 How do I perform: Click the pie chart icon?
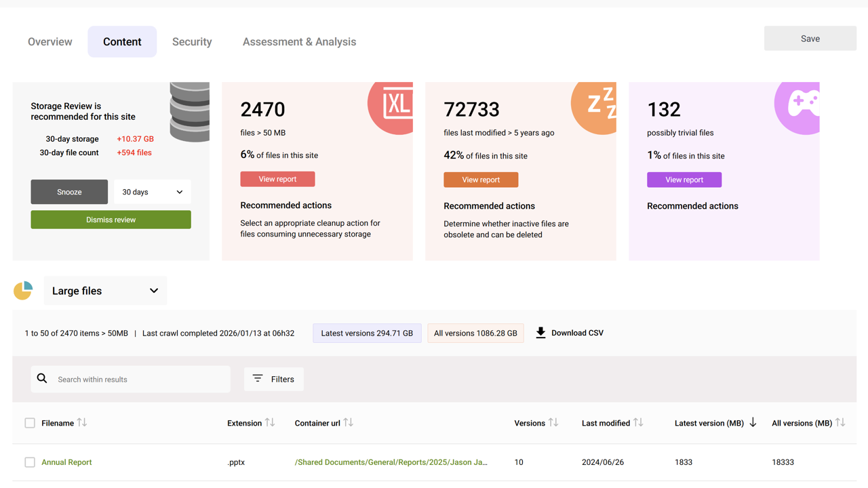tap(23, 291)
